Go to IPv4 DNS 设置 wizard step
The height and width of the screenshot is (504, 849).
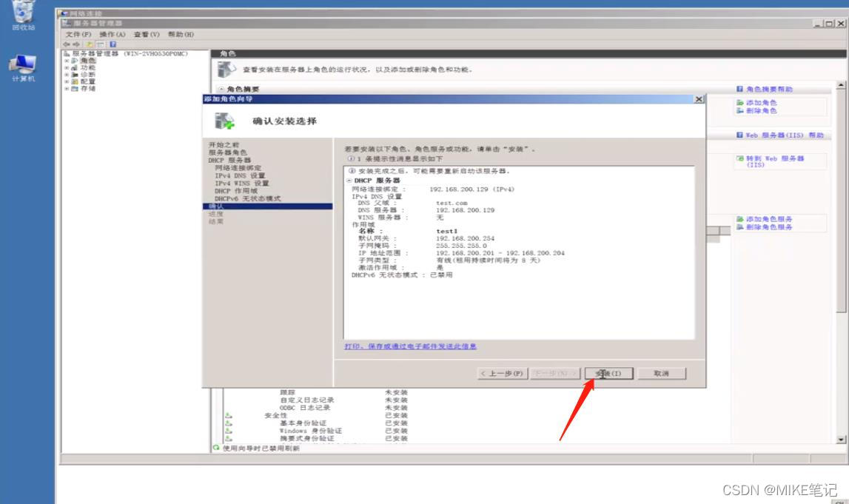point(240,175)
